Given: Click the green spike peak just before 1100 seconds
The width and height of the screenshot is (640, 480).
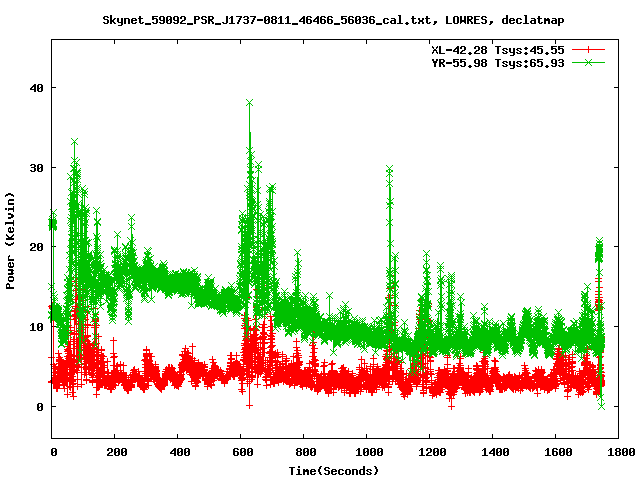Looking at the screenshot, I should 389,169.
